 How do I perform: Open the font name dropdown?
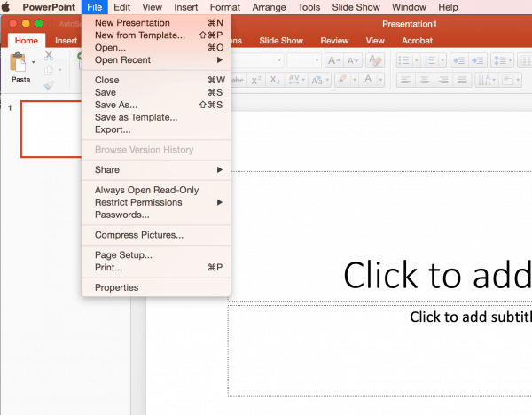(x=279, y=60)
